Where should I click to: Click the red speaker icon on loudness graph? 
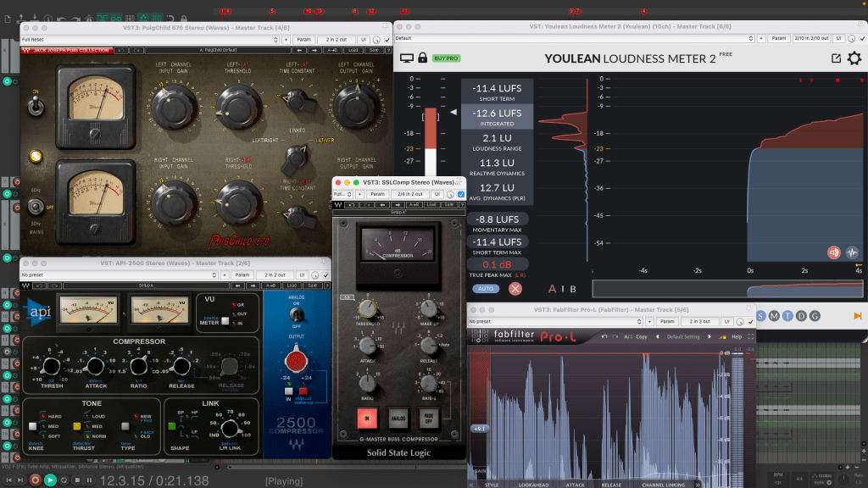[834, 252]
